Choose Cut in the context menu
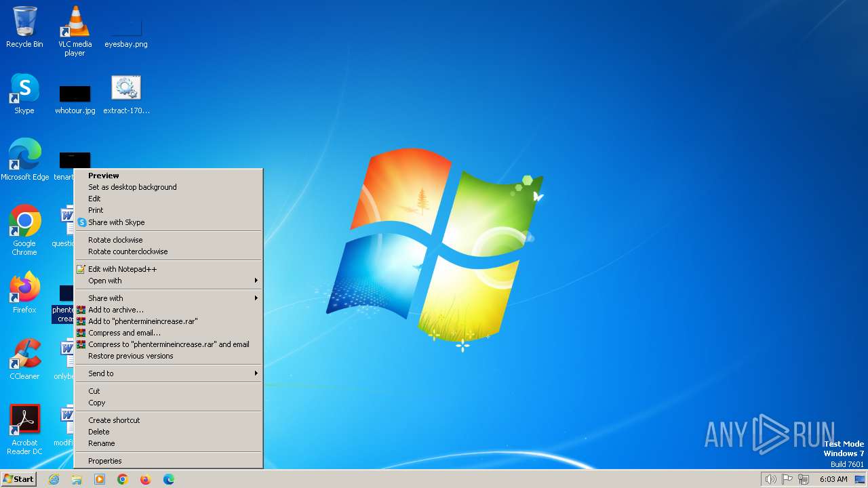This screenshot has width=868, height=488. [168, 391]
